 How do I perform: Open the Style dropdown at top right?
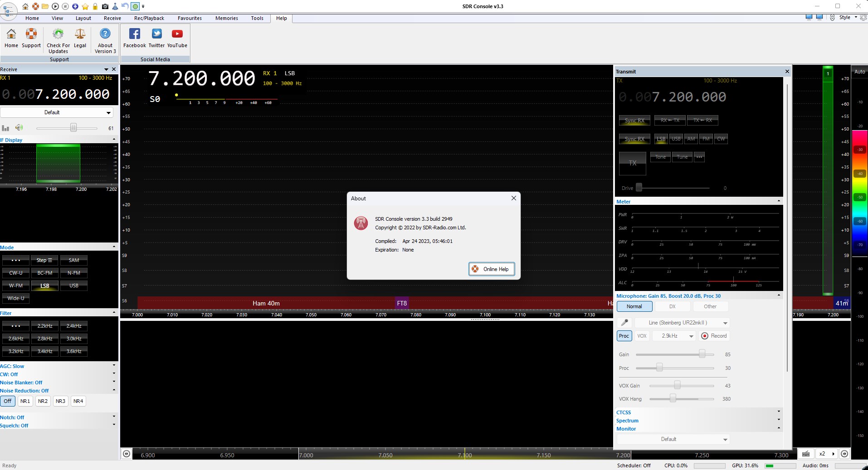[848, 17]
